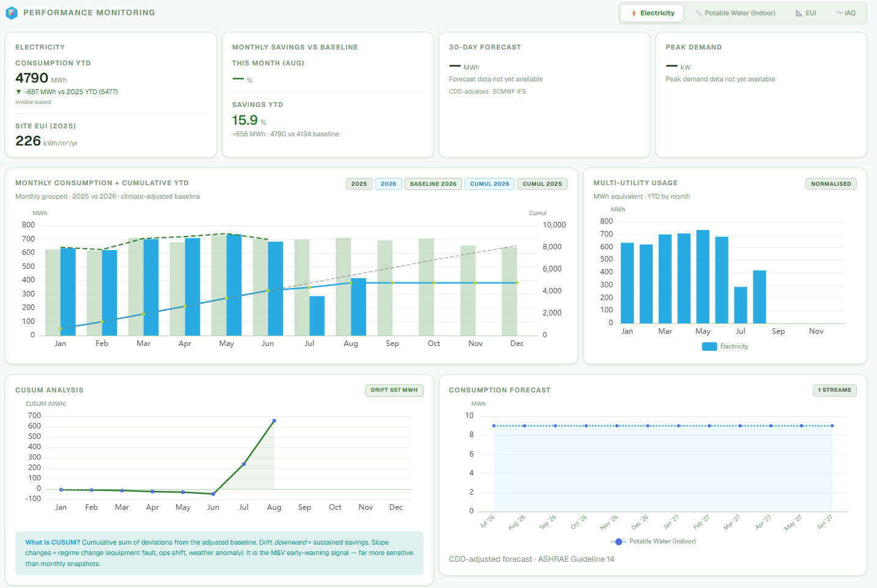This screenshot has height=588, width=877.
Task: Click the blue May 2026 bar in monthly chart
Action: coord(234,285)
